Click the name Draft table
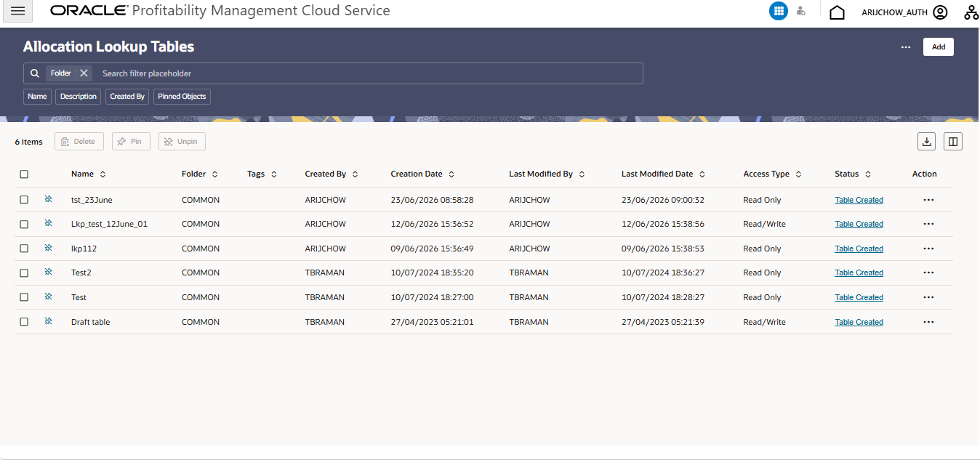The image size is (980, 460). point(90,322)
